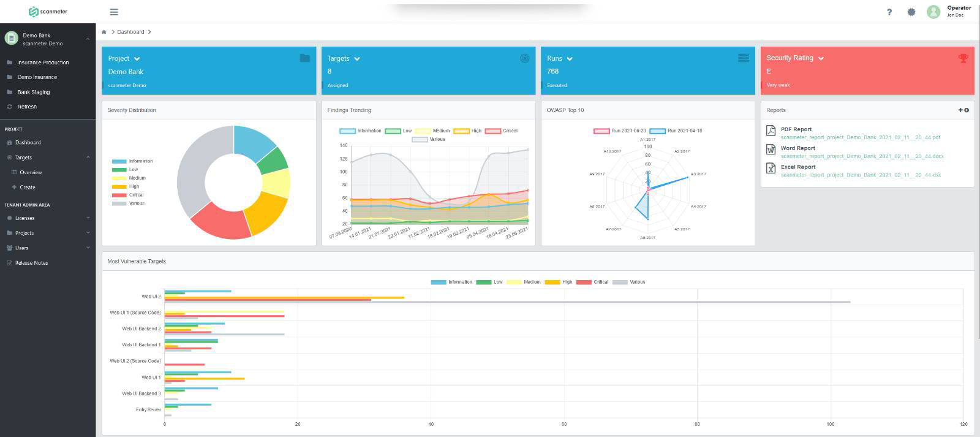Click the Excel file icon

click(771, 168)
